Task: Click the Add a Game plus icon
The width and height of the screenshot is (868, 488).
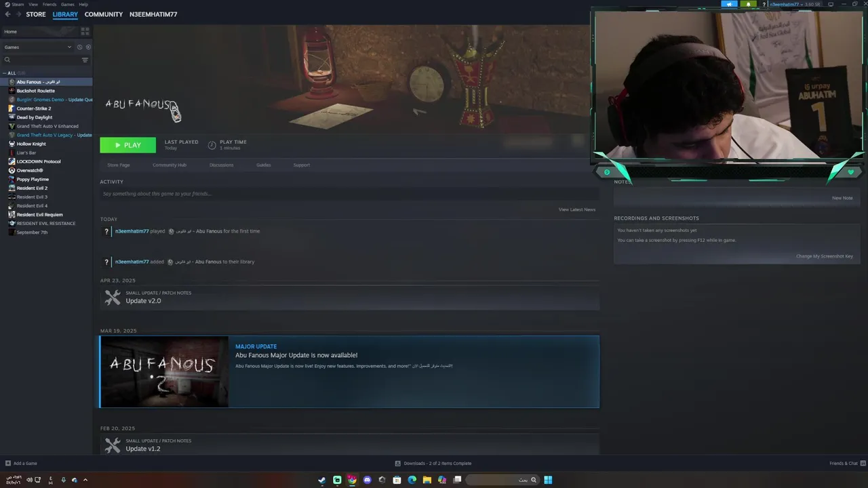Action: point(8,464)
